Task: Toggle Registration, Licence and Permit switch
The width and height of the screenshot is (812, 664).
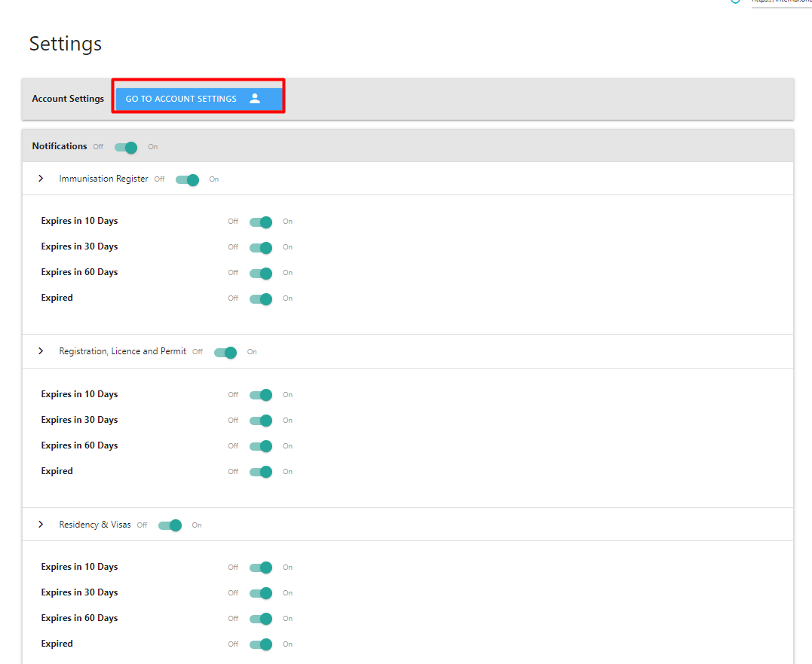Action: click(225, 353)
